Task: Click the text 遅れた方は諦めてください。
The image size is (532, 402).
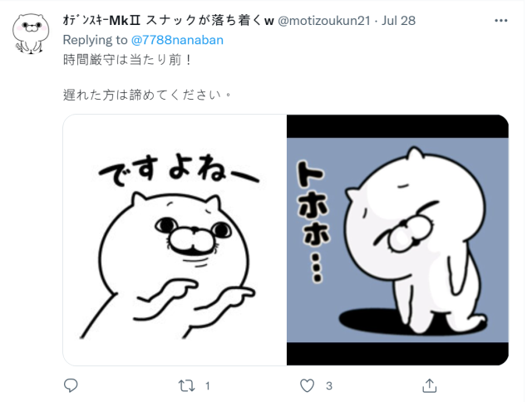Action: click(x=148, y=95)
